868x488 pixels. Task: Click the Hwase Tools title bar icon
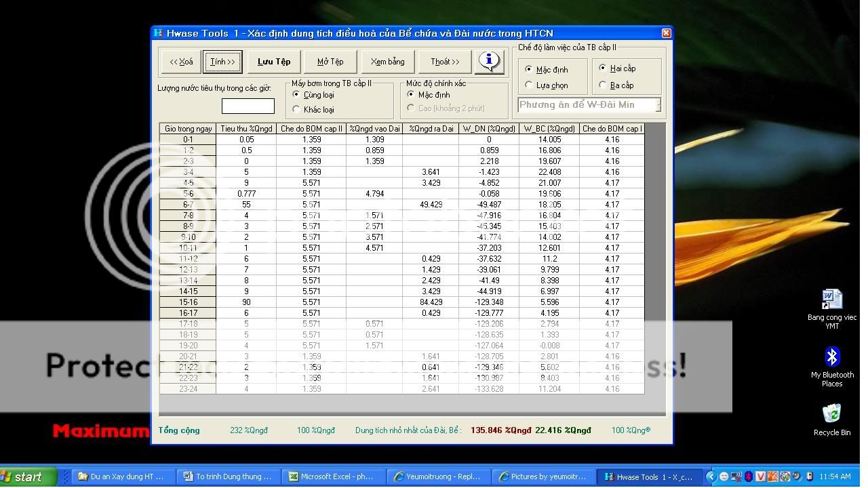click(x=158, y=33)
